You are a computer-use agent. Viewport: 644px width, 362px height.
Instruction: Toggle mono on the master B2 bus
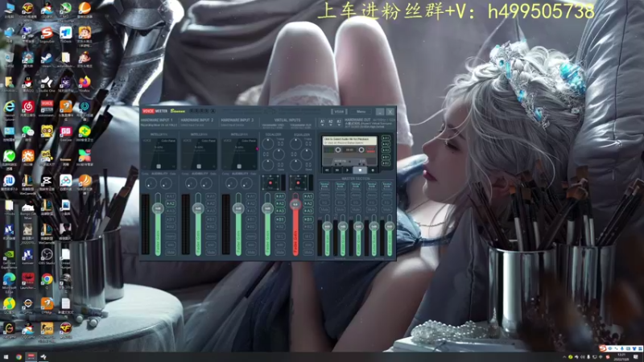[x=386, y=195]
